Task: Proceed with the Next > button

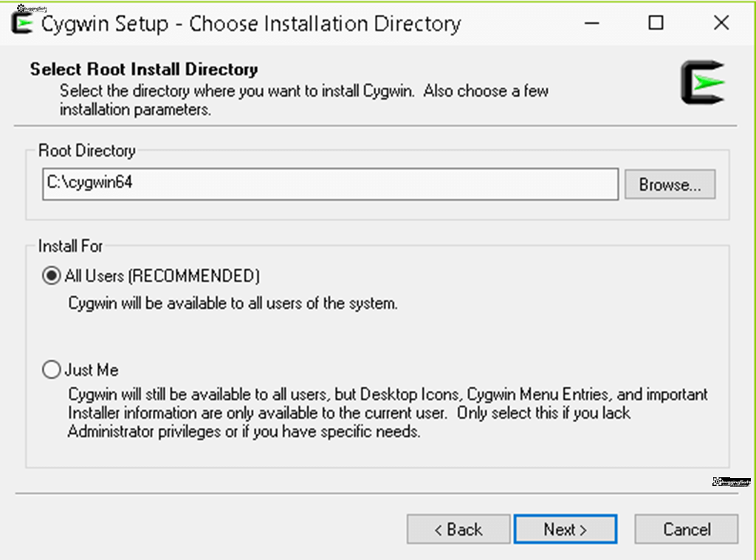Action: pos(565,529)
